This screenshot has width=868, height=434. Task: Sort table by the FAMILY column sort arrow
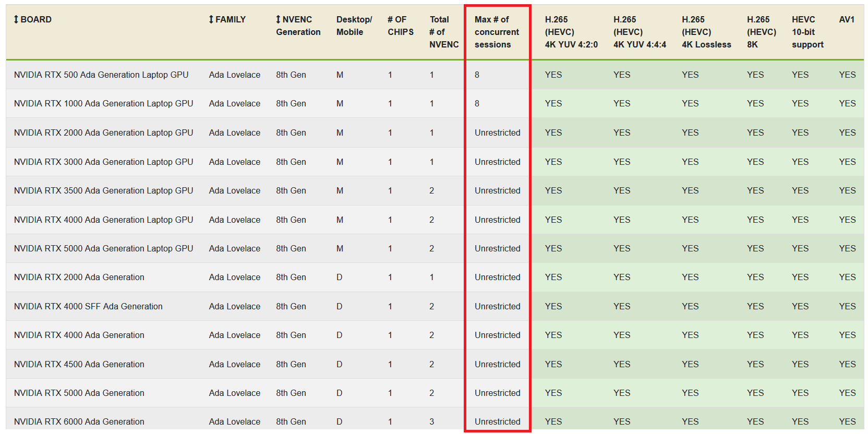point(211,19)
